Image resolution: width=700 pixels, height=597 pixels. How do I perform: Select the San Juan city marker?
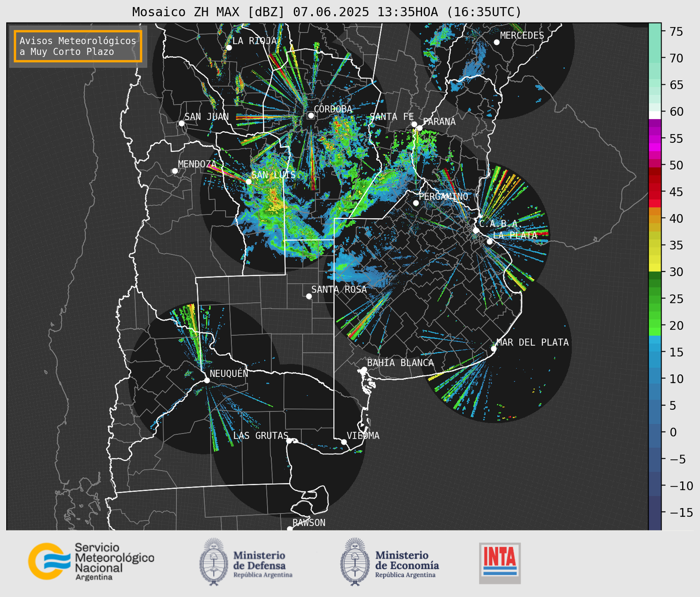click(x=181, y=123)
